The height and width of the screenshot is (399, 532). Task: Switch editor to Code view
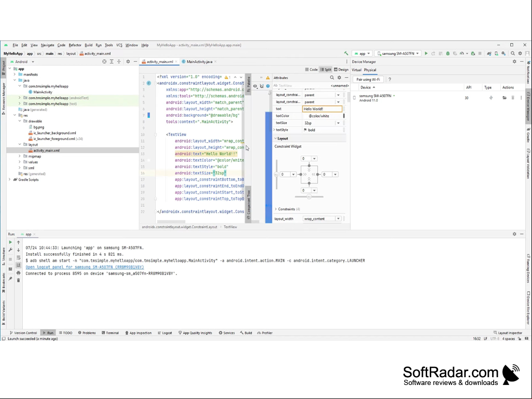pos(311,70)
